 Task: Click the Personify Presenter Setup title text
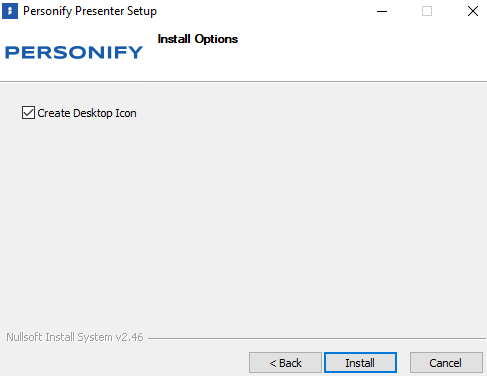90,11
